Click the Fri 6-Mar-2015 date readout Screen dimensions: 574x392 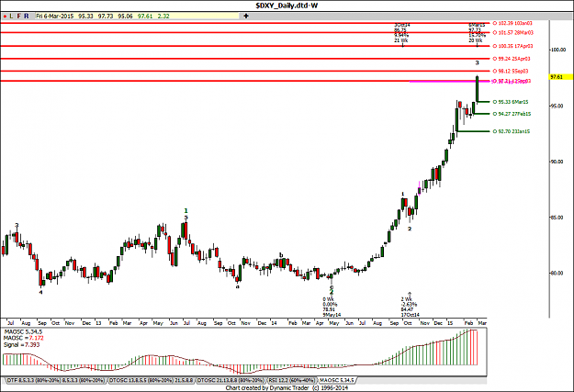[x=55, y=17]
